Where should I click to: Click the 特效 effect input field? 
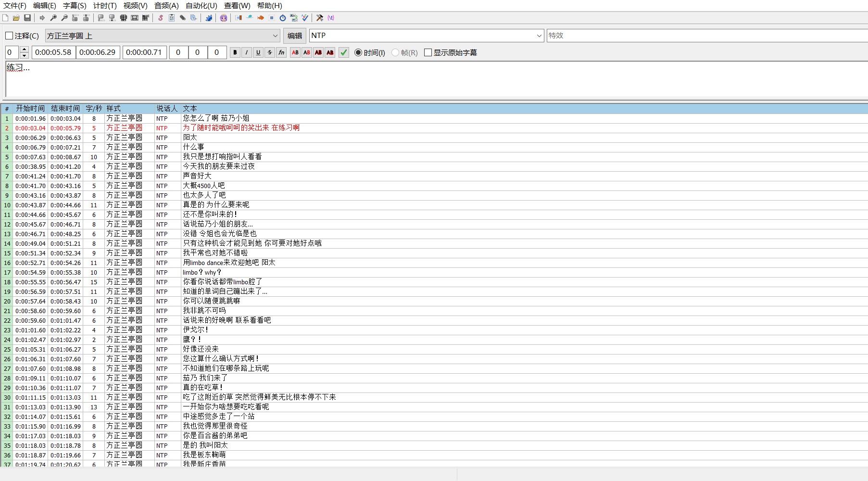707,36
